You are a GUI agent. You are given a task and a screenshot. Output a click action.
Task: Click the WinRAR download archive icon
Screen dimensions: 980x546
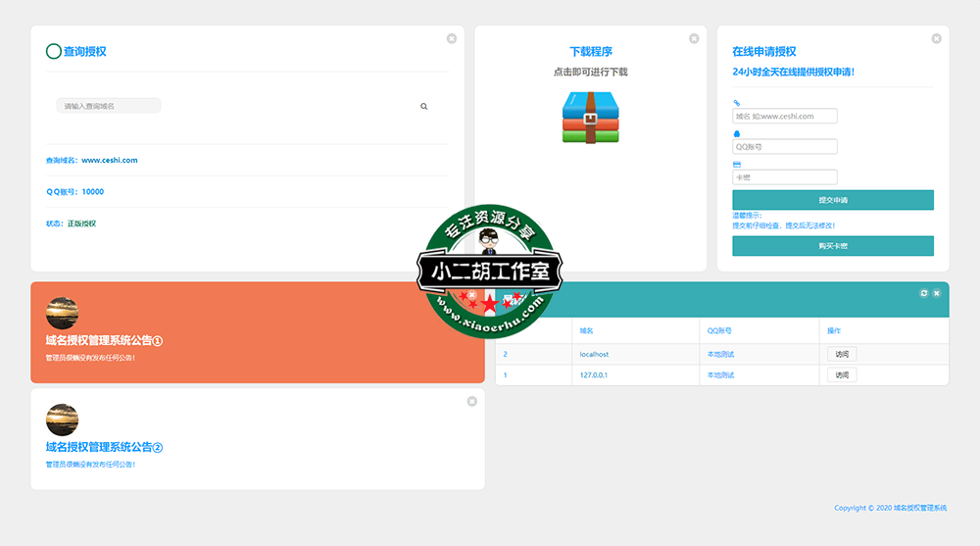pos(590,118)
